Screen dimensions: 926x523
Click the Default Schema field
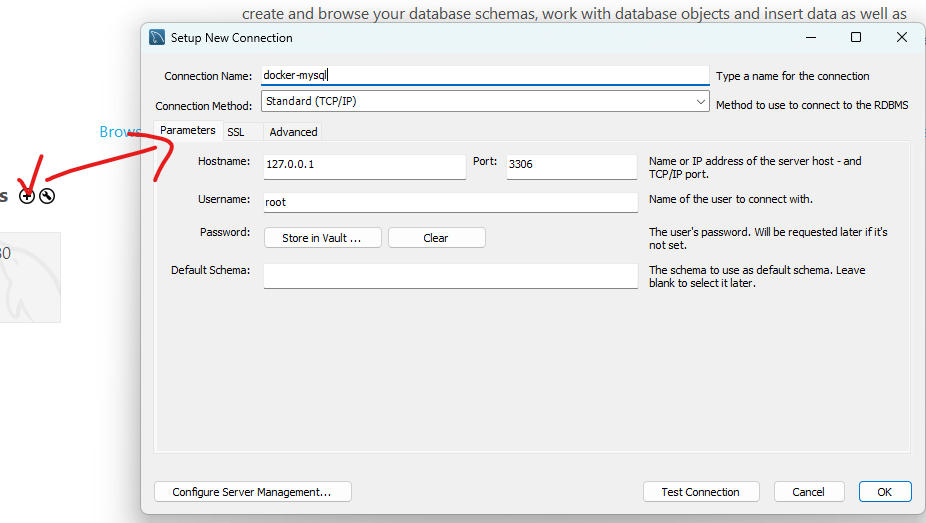click(451, 276)
